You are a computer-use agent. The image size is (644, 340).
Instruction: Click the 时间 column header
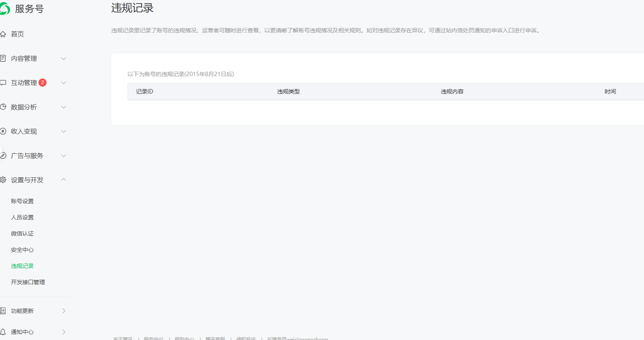tap(610, 91)
